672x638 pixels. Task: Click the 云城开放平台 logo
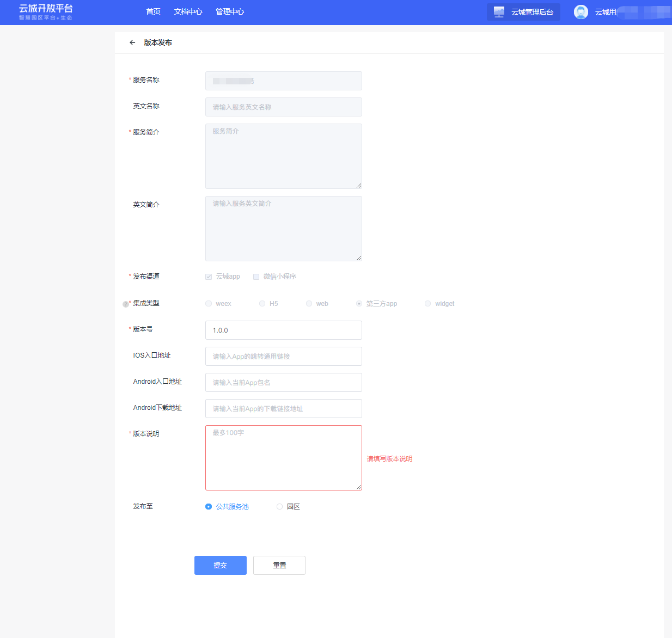click(x=46, y=12)
